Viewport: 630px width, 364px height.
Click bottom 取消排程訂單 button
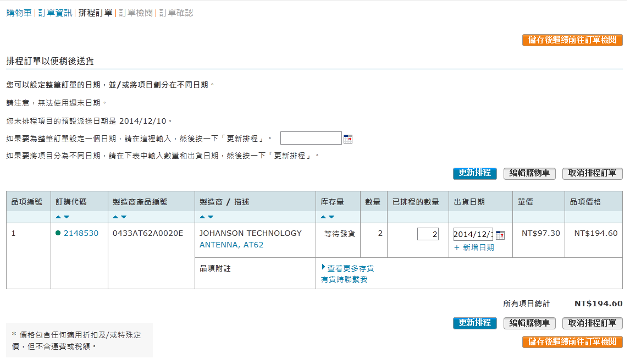593,323
